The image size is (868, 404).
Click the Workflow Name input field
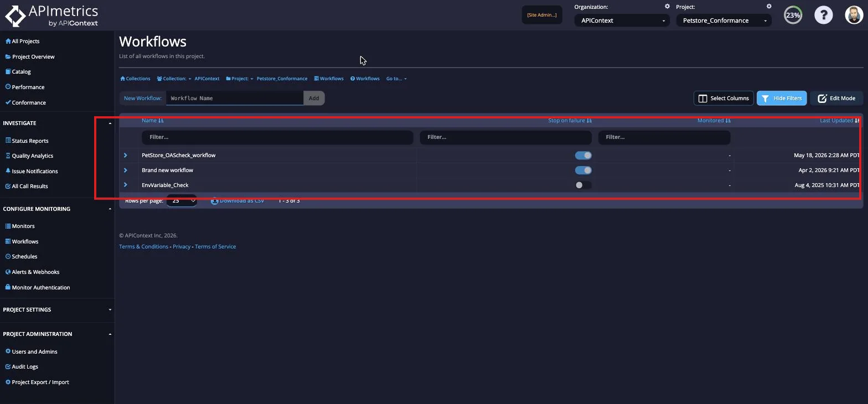tap(235, 98)
